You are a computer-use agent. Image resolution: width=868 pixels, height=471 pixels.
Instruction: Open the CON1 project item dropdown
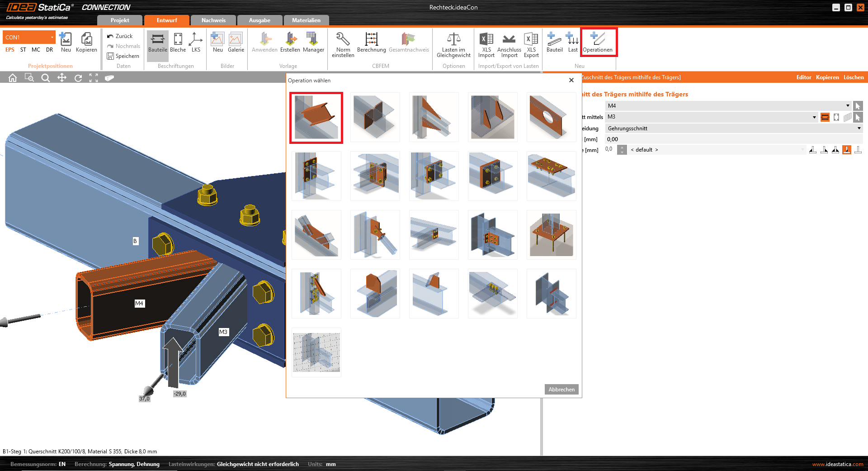(52, 37)
